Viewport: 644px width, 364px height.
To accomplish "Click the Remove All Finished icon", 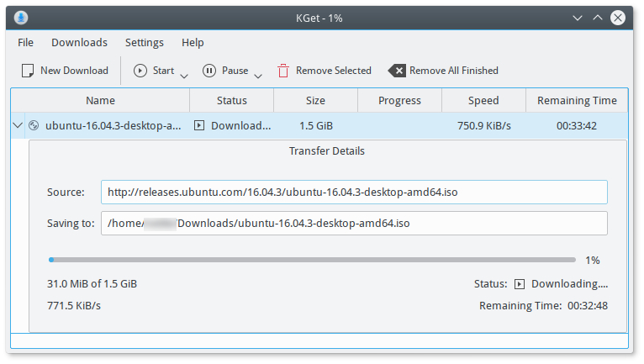I will coord(396,71).
